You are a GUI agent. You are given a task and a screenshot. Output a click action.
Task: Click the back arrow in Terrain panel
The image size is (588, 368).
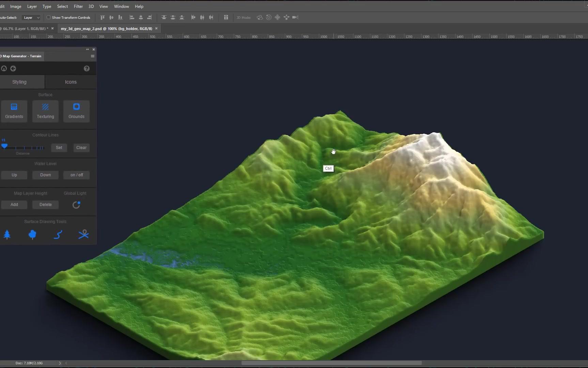14,69
